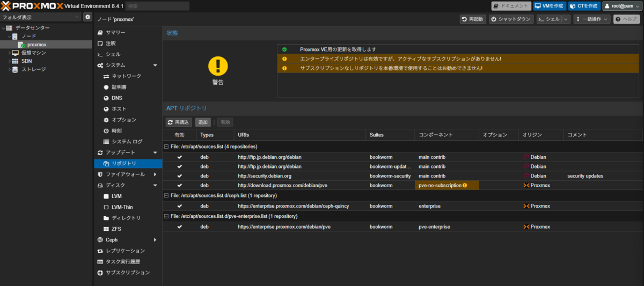The image size is (644, 286).
Task: Collapse the アップデート submenu arrow
Action: coord(155,153)
